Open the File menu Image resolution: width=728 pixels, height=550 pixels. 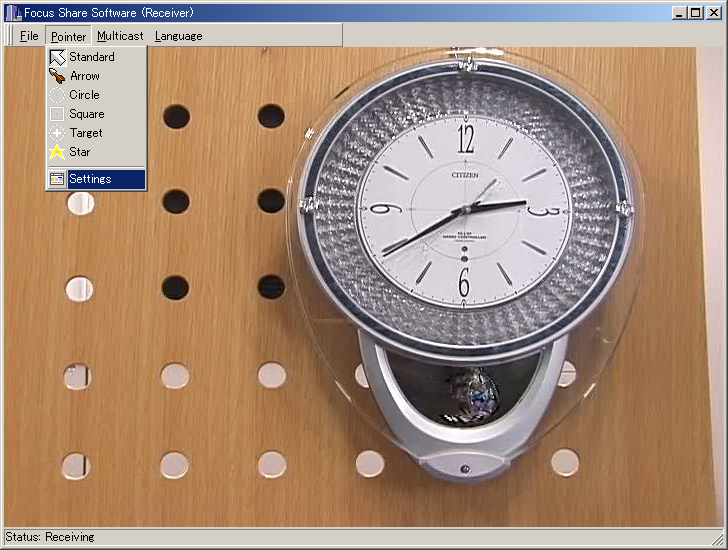29,36
